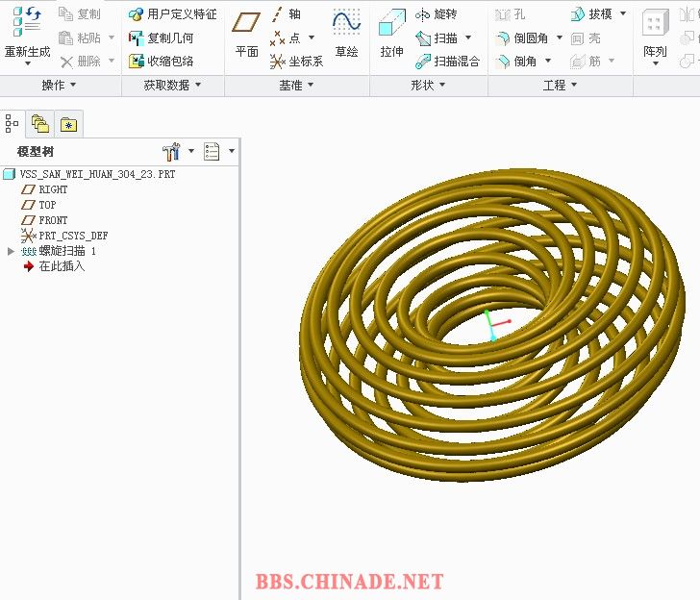This screenshot has width=700, height=600.
Task: Click the Hole (孔) tool
Action: click(510, 14)
